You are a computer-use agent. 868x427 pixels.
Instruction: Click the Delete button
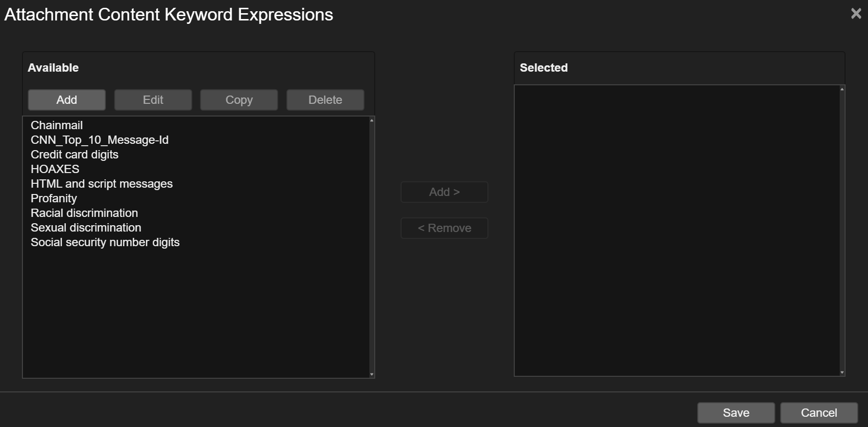325,100
